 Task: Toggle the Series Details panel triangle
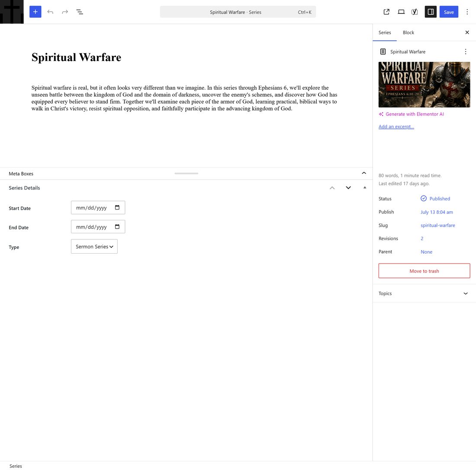[x=365, y=188]
